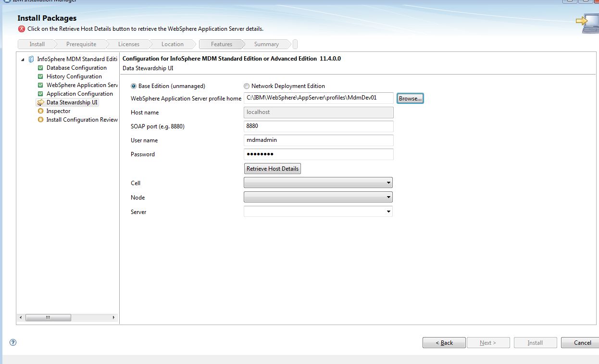Click the tree panel horizontal scrollbar thumb
The height and width of the screenshot is (364, 599).
click(x=48, y=317)
